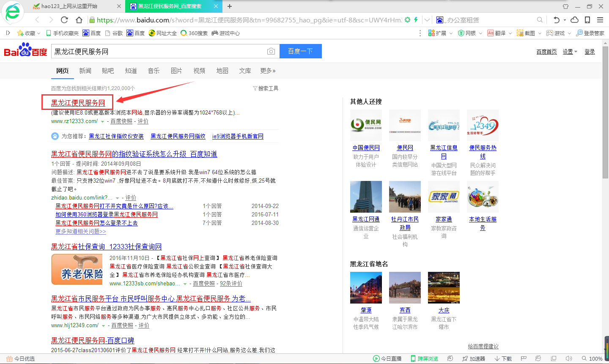The height and width of the screenshot is (364, 609).
Task: Open 今日优选 in status bar
Action: [20, 359]
